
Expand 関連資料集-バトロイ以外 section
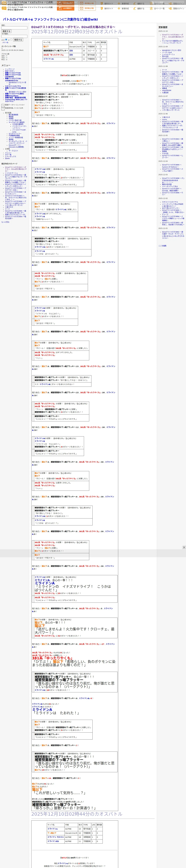click(x=3, y=108)
